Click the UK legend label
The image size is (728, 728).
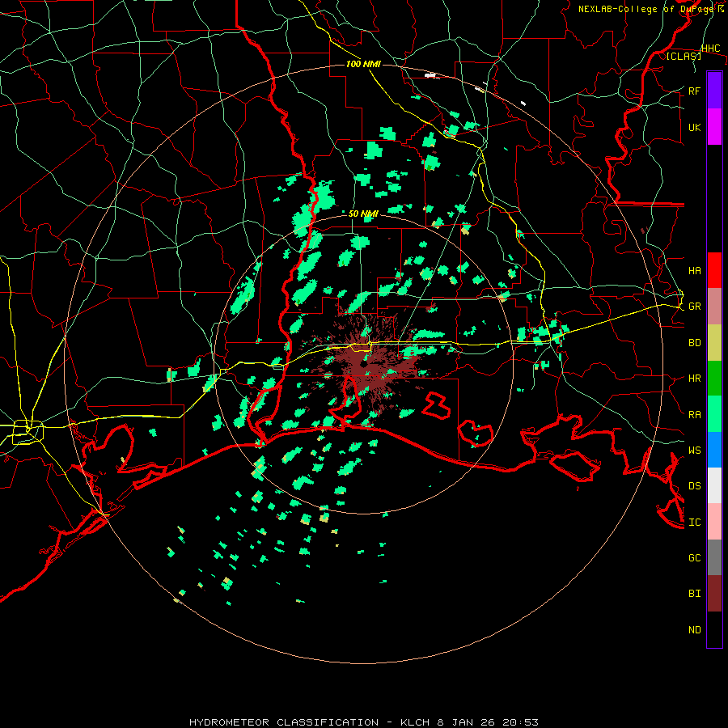[694, 127]
